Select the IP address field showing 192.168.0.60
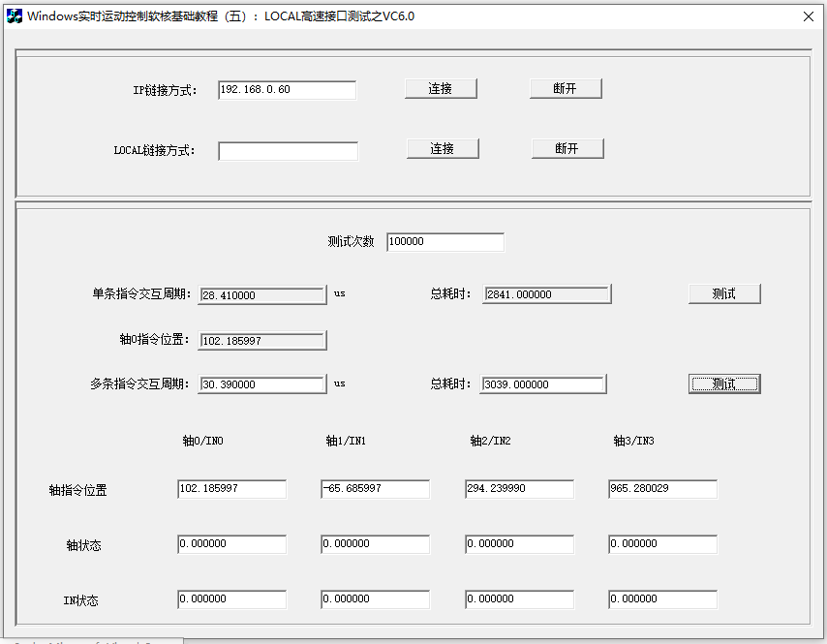The width and height of the screenshot is (827, 644). [x=287, y=89]
